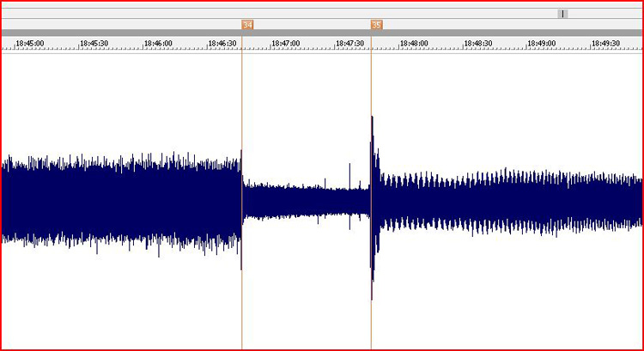Click the small gray handle in top bar
Viewport: 644px width, 351px height.
562,14
